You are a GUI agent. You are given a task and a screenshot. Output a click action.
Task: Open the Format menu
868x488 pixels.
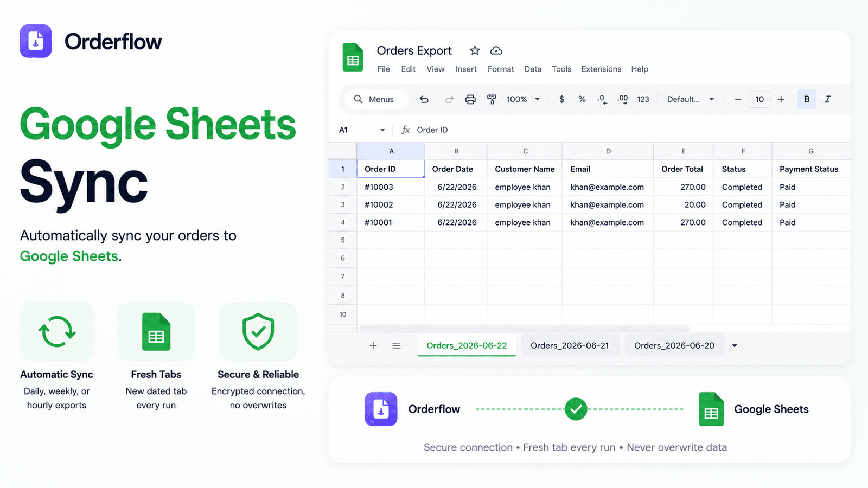pyautogui.click(x=501, y=69)
